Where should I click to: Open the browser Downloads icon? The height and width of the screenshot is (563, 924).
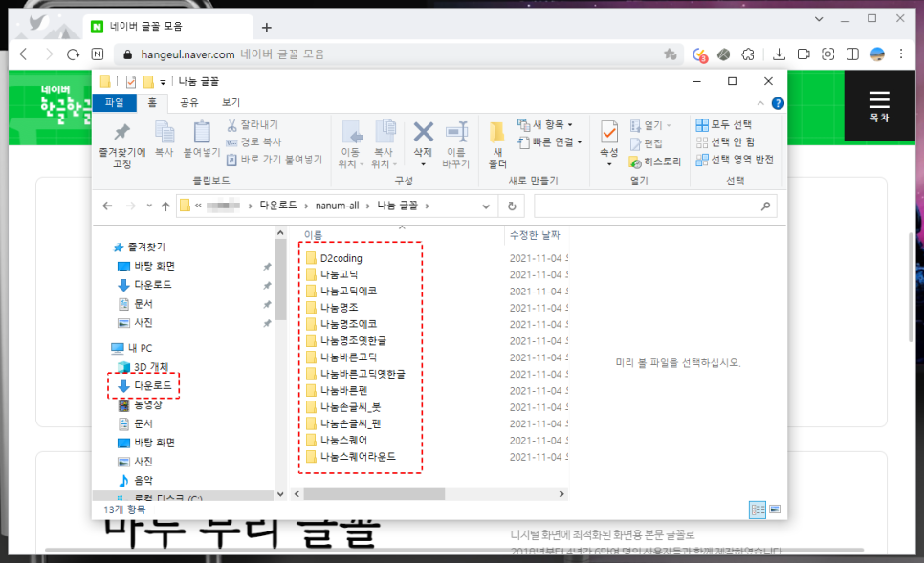click(x=779, y=54)
